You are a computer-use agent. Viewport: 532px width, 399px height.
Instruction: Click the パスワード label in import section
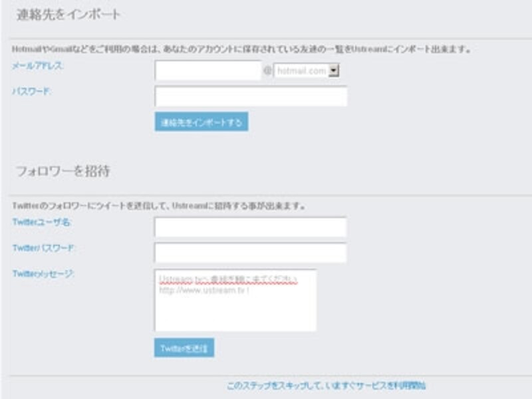(31, 91)
